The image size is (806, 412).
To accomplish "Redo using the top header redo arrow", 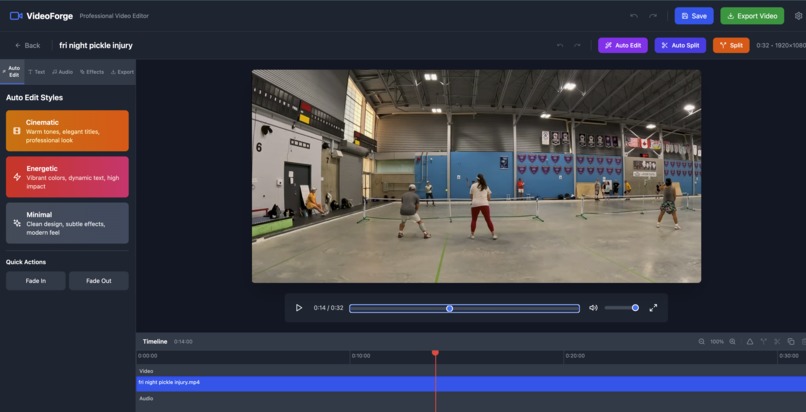I will pos(653,16).
